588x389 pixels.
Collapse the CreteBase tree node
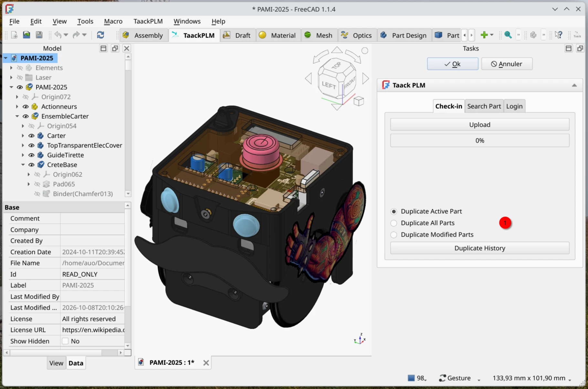pyautogui.click(x=23, y=165)
